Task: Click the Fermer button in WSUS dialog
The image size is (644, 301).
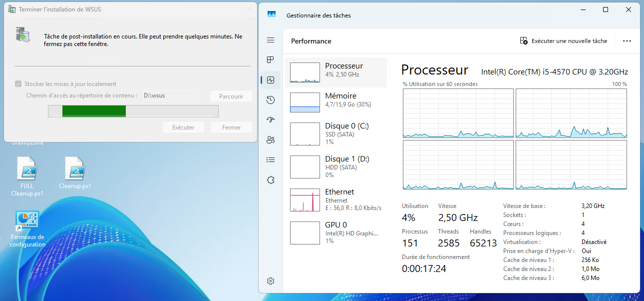Action: [231, 127]
